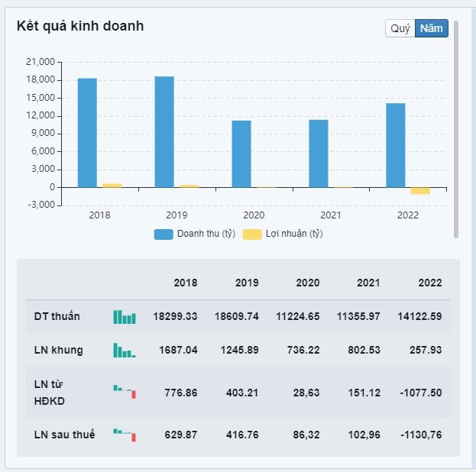The image size is (476, 472).
Task: Click the blue 2018 revenue bar
Action: coord(87,133)
